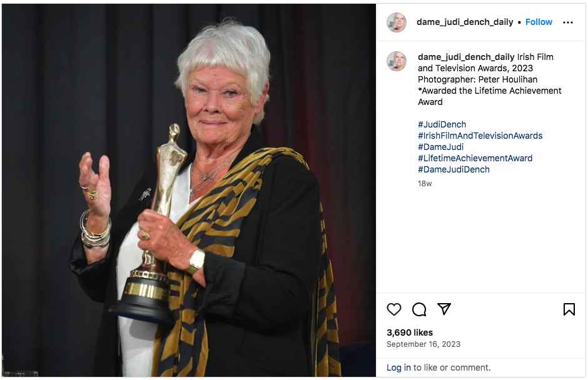
Task: Open the #DameJudiDench hashtag
Action: (454, 169)
